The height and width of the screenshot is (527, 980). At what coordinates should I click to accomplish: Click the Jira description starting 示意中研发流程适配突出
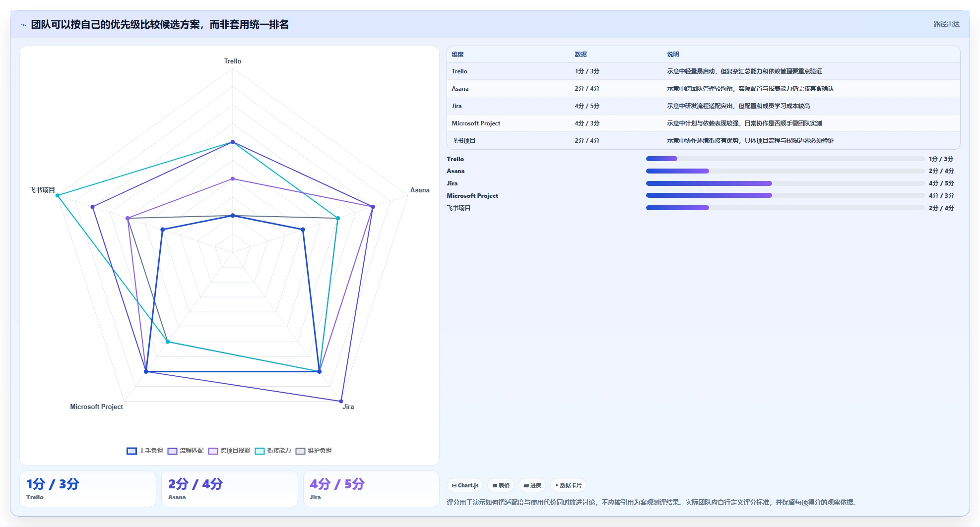(738, 106)
